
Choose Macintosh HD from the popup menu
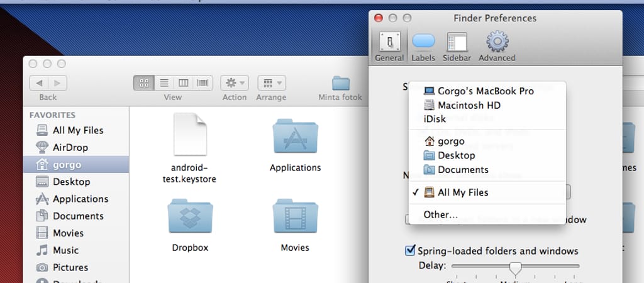469,105
